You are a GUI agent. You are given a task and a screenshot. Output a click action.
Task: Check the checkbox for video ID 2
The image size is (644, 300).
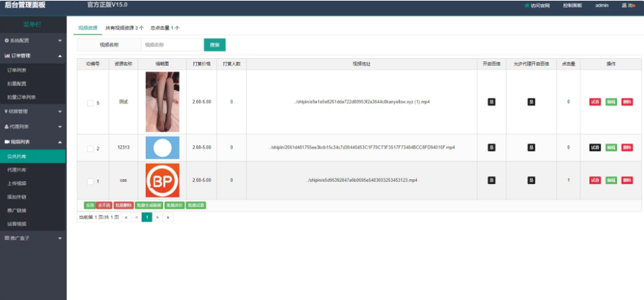click(90, 149)
